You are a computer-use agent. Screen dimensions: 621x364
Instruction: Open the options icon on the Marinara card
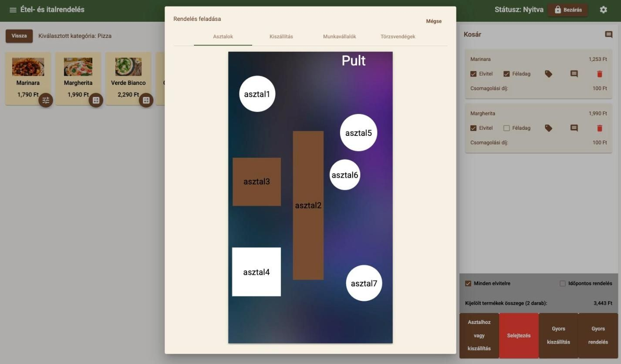click(x=46, y=100)
